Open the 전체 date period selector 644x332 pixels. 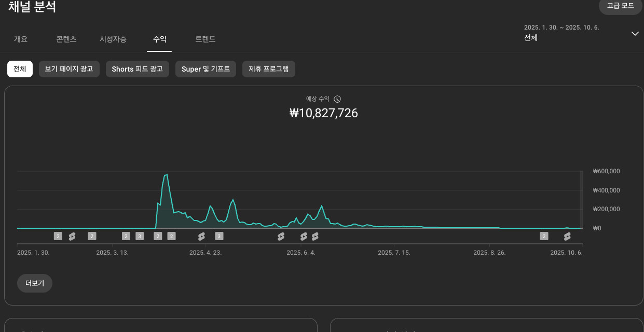coord(531,38)
